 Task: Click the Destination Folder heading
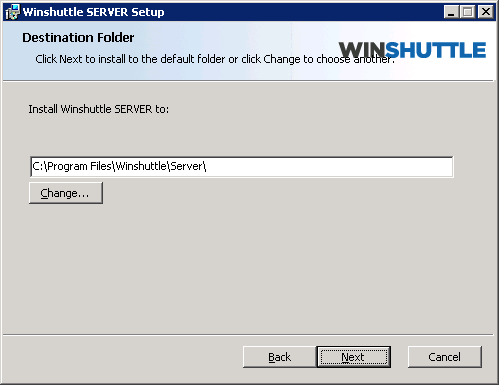tap(78, 38)
